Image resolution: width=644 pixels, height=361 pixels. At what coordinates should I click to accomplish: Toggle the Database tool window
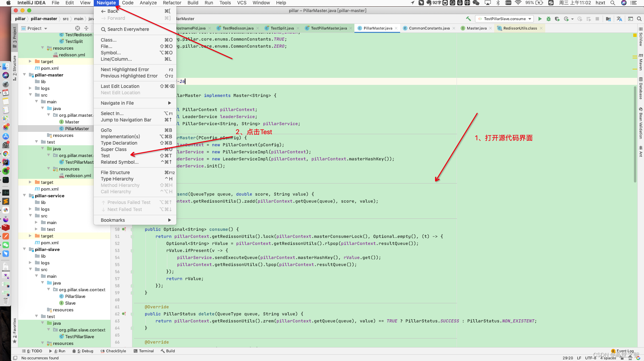pyautogui.click(x=641, y=88)
